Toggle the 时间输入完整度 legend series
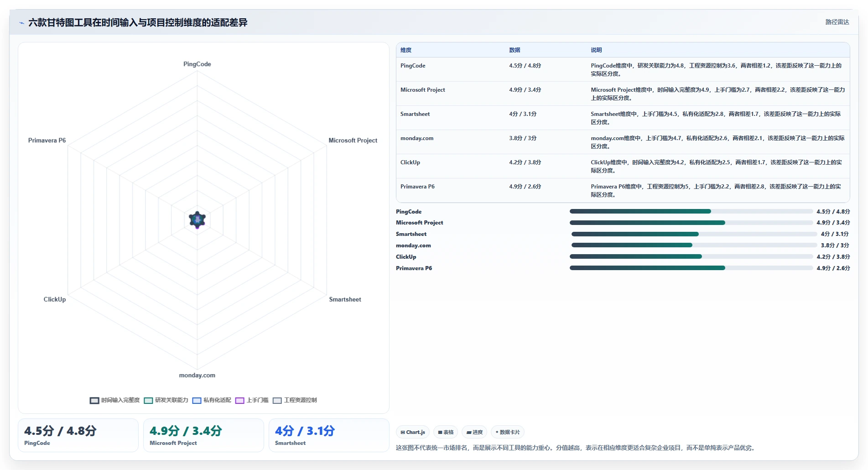The height and width of the screenshot is (470, 868). 115,400
